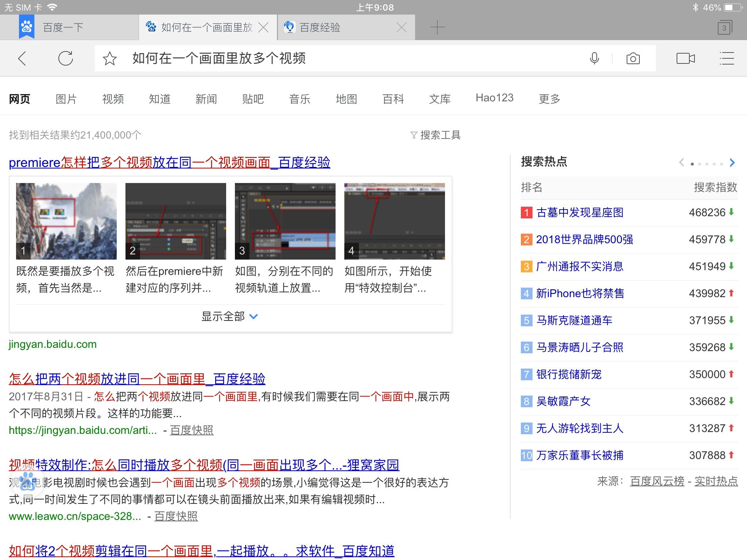Reload the page with refresh icon
The height and width of the screenshot is (560, 747).
point(66,58)
